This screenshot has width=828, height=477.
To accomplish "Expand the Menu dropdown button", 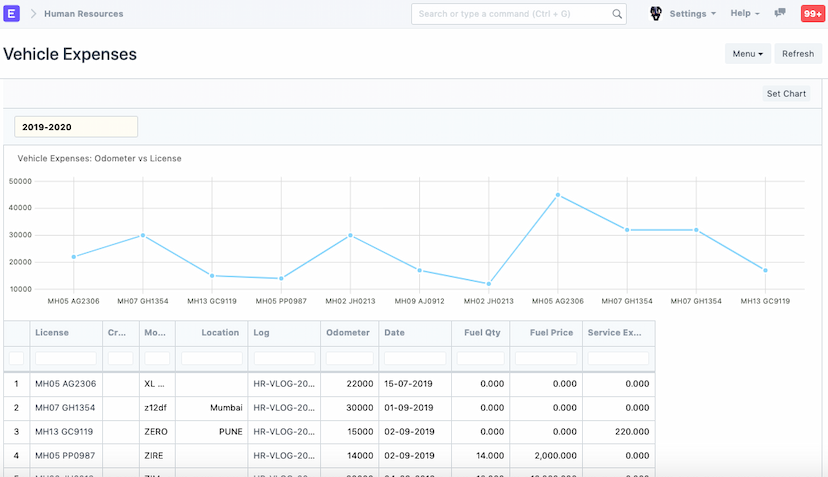I will [x=747, y=54].
